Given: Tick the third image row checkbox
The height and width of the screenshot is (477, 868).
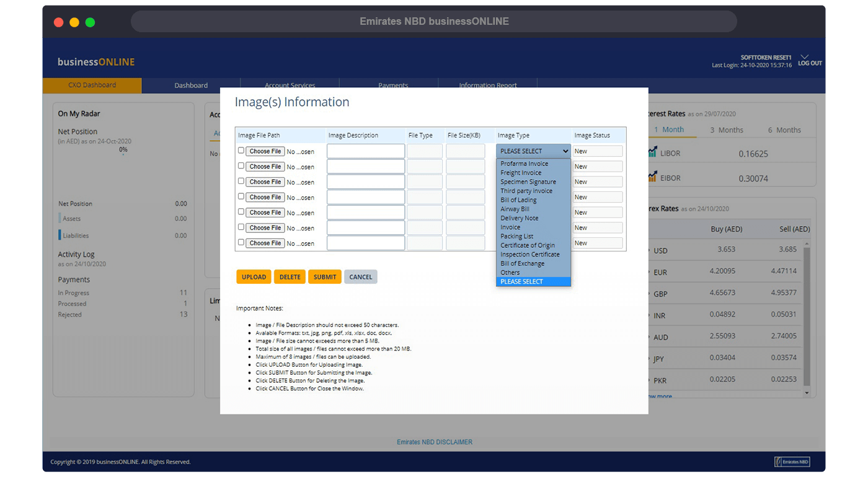Looking at the screenshot, I should pos(241,182).
